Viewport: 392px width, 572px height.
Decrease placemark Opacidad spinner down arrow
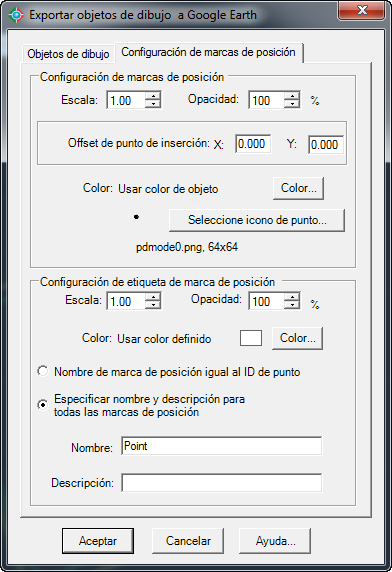[x=292, y=104]
